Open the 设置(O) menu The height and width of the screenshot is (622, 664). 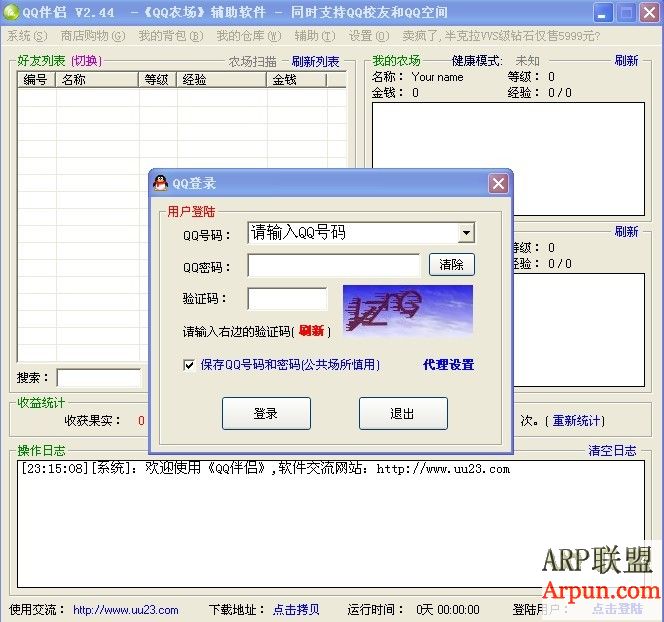369,36
